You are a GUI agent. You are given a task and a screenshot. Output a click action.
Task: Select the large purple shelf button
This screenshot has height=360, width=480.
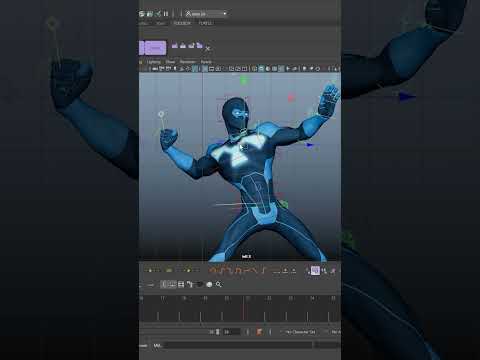tap(155, 48)
